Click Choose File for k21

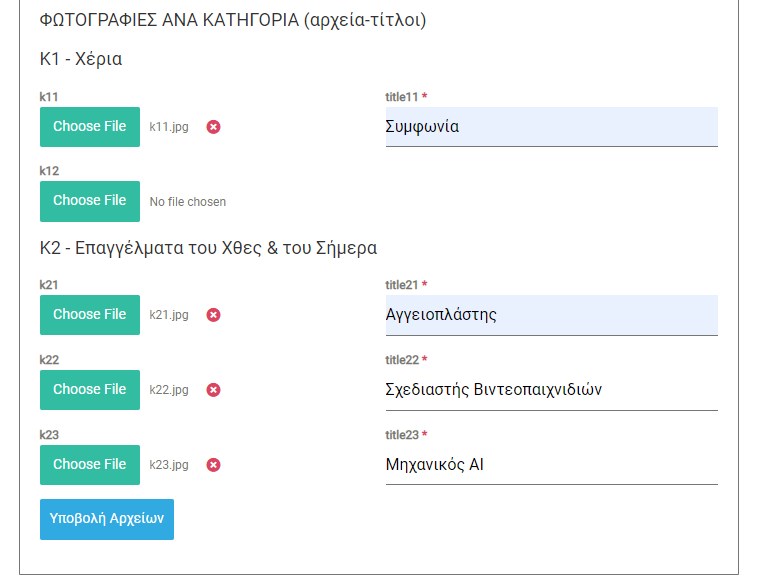90,315
